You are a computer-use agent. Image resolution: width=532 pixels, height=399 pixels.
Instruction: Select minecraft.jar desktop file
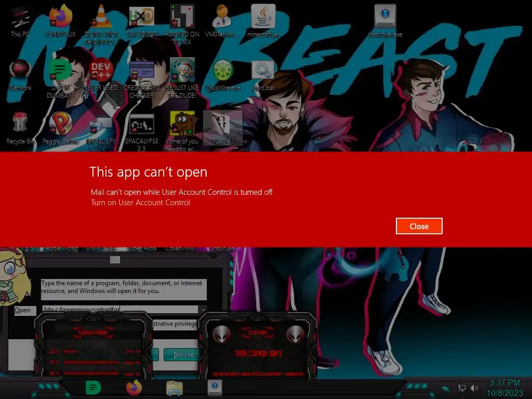pyautogui.click(x=263, y=21)
